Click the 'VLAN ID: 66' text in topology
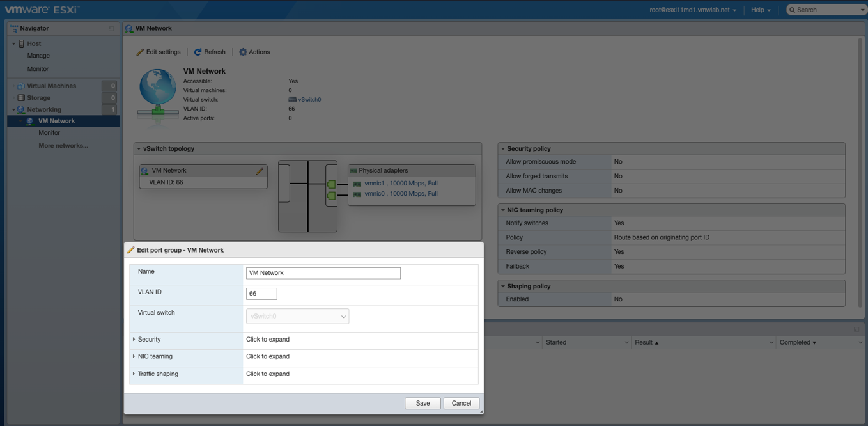Viewport: 868px width, 426px height. point(166,182)
